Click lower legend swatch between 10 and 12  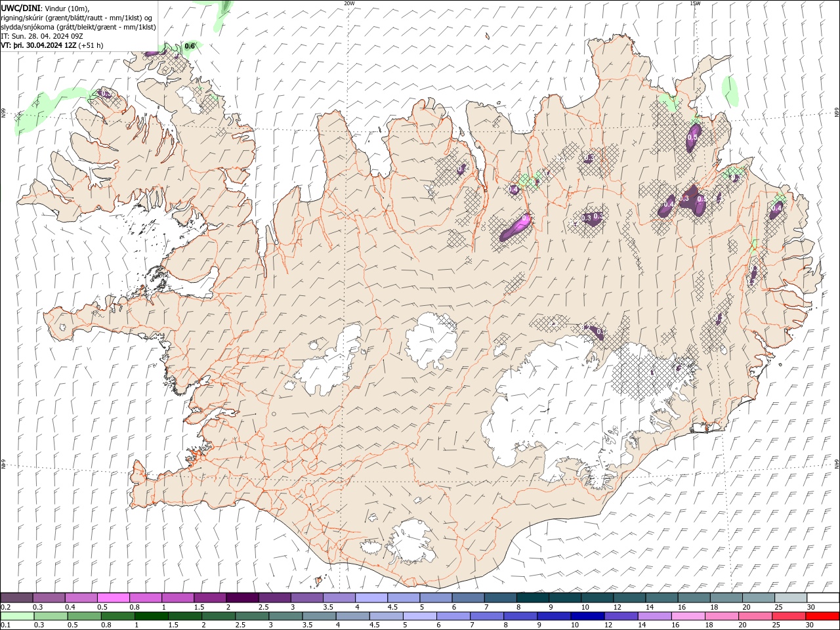click(x=587, y=616)
